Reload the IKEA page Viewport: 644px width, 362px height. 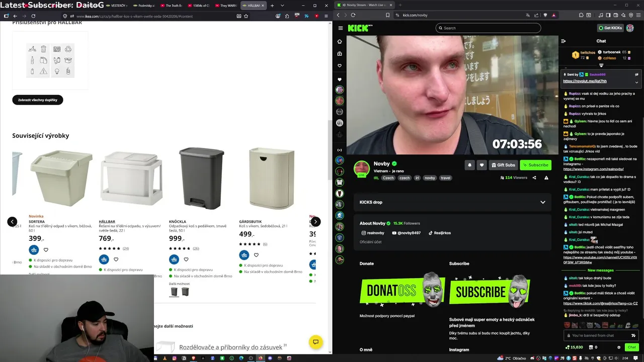[x=33, y=16]
